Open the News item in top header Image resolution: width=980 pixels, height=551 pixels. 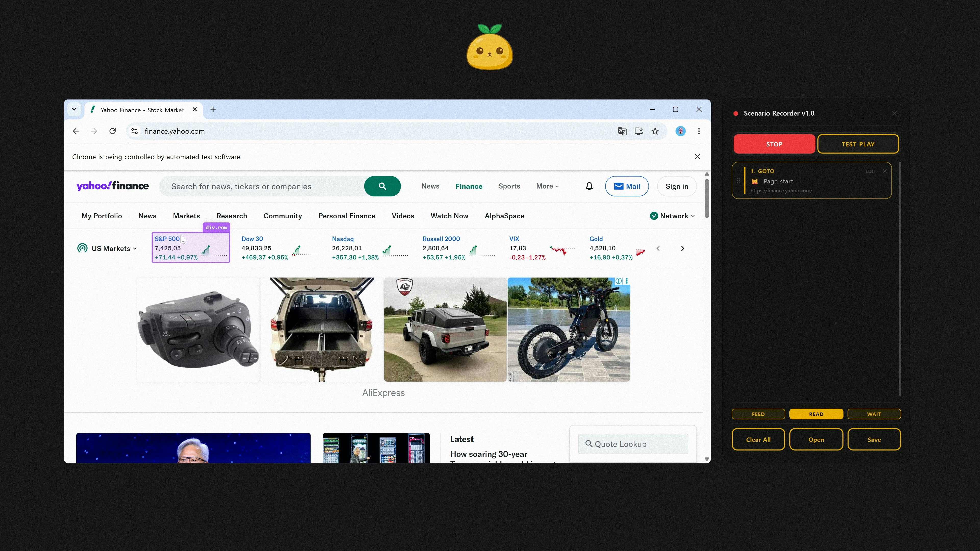430,186
